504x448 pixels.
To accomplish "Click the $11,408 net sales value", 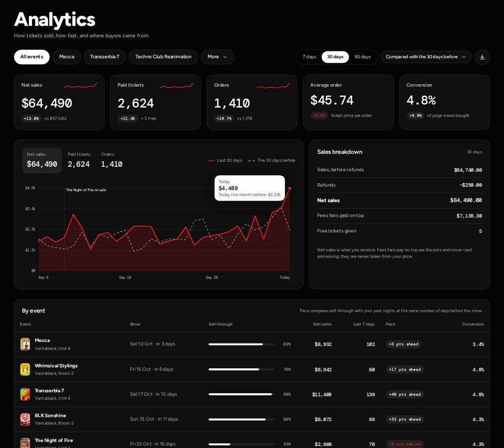I will coord(322,395).
